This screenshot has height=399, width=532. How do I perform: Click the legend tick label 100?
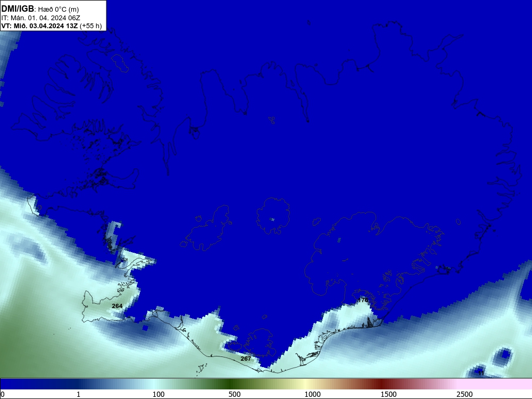(159, 394)
